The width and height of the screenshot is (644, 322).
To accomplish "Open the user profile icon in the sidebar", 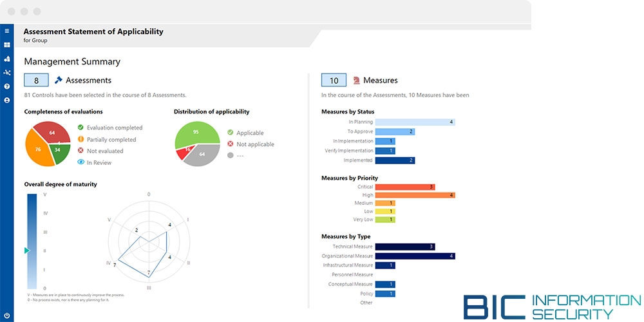I will tap(6, 100).
